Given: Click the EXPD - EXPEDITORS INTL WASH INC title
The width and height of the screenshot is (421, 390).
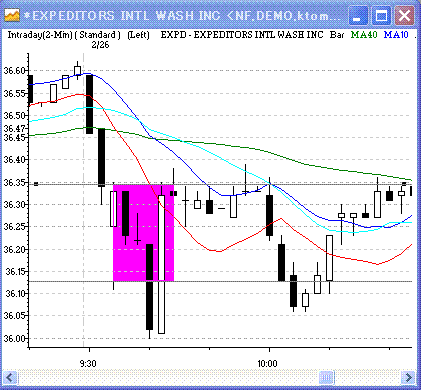Looking at the screenshot, I should (242, 35).
